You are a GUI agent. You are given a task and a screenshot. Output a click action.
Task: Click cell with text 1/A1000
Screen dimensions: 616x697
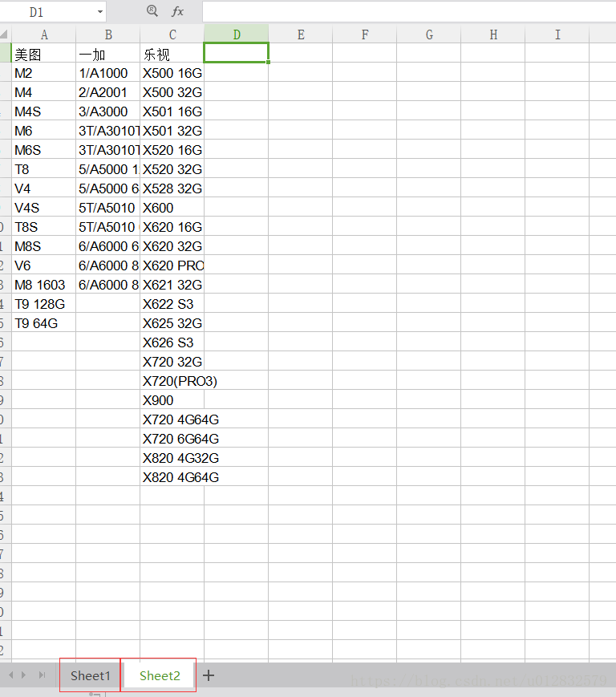tap(108, 72)
